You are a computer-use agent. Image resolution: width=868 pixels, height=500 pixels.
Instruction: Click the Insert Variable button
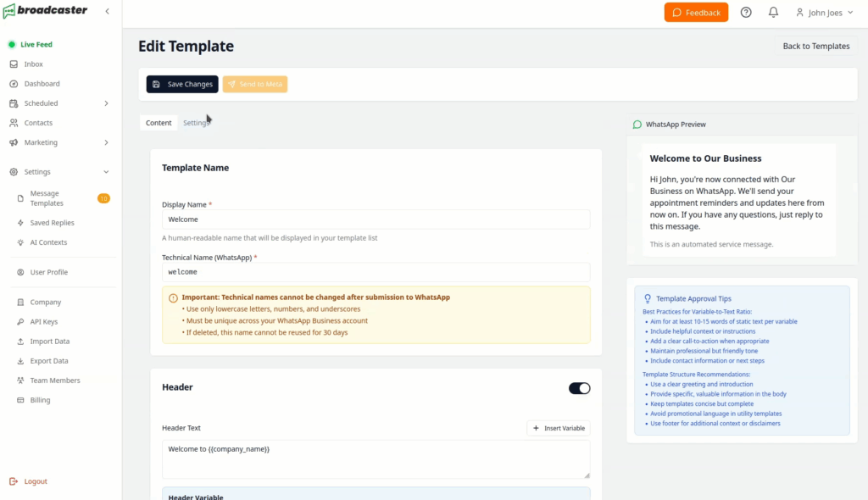coord(559,428)
